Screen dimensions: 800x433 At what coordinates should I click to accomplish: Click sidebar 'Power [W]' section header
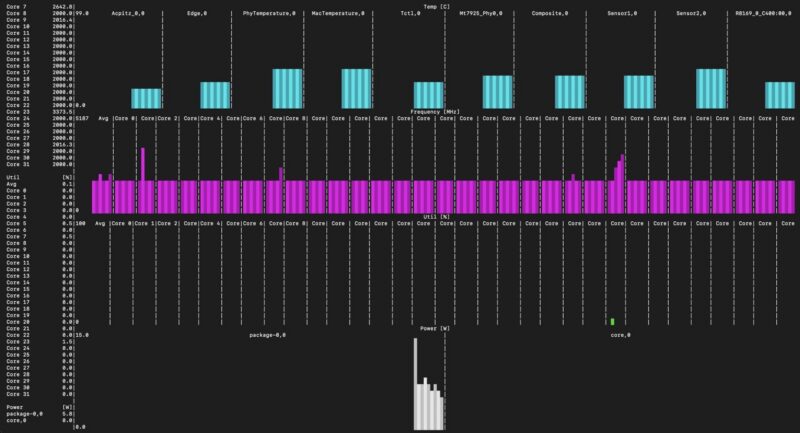(40, 407)
